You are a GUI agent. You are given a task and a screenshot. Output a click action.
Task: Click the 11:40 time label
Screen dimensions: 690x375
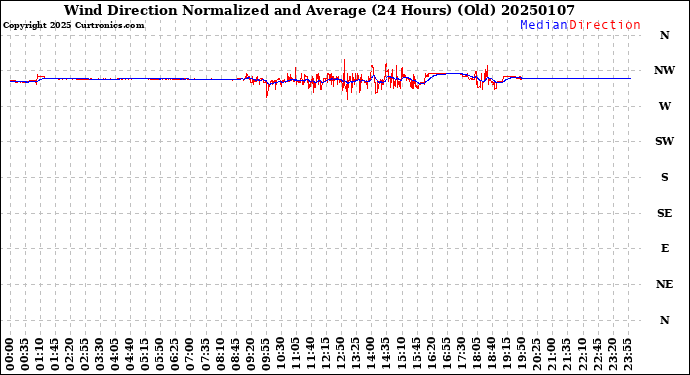coord(311,355)
